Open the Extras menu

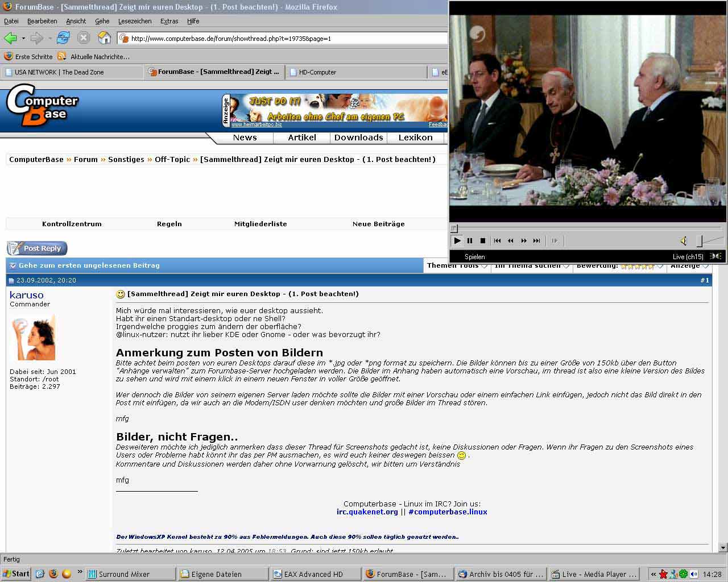pos(169,21)
